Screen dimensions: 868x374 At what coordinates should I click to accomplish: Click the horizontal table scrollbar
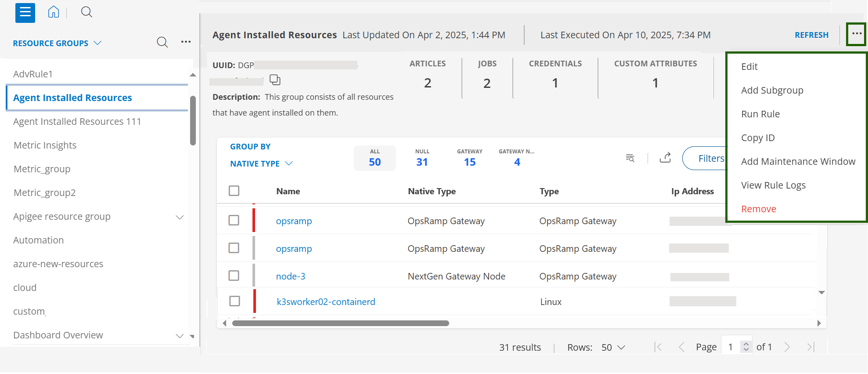(x=340, y=323)
